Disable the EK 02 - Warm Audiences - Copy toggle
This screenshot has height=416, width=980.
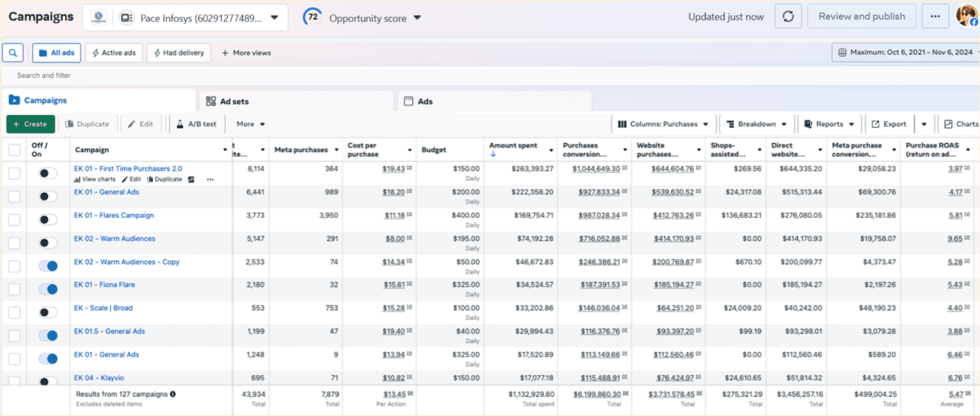coord(48,266)
